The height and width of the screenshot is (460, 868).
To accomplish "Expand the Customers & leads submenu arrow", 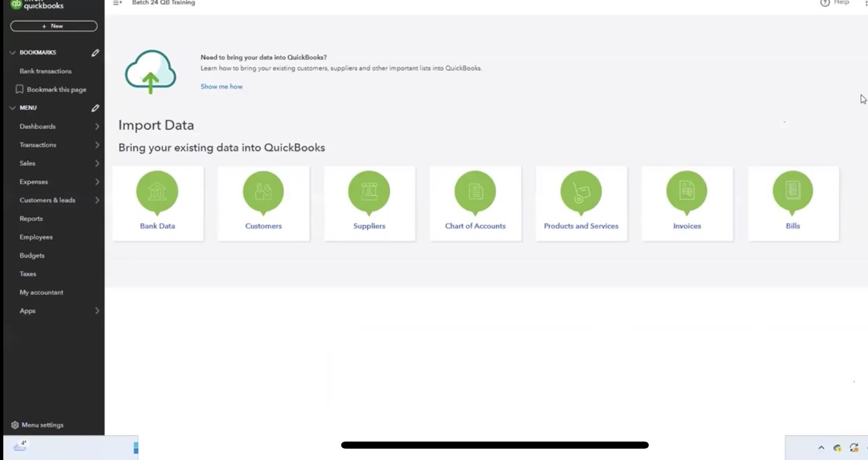I will click(x=97, y=200).
